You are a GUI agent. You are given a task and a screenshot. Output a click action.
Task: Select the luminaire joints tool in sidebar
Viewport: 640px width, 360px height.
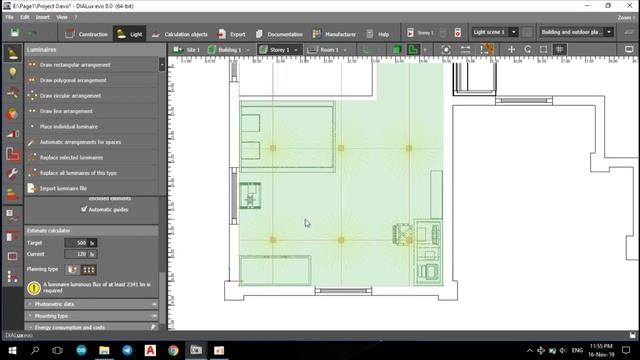[13, 93]
